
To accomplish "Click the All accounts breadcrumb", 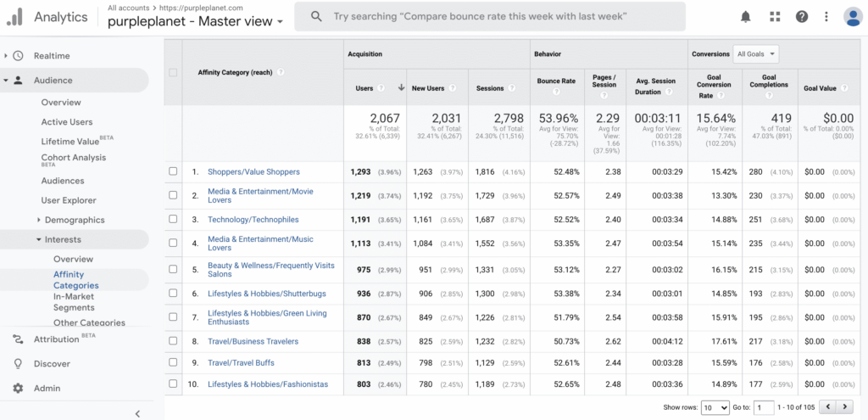I will point(129,8).
